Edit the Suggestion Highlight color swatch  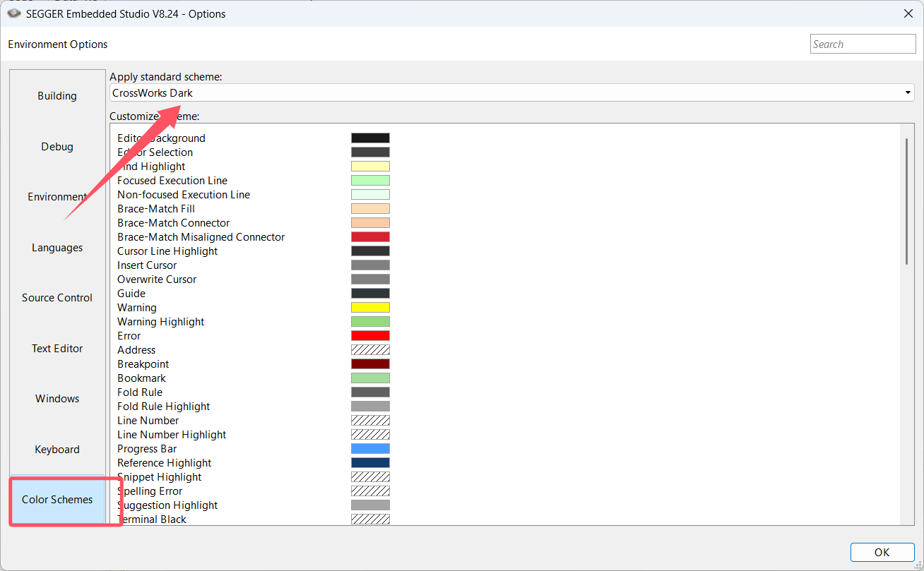tap(370, 505)
